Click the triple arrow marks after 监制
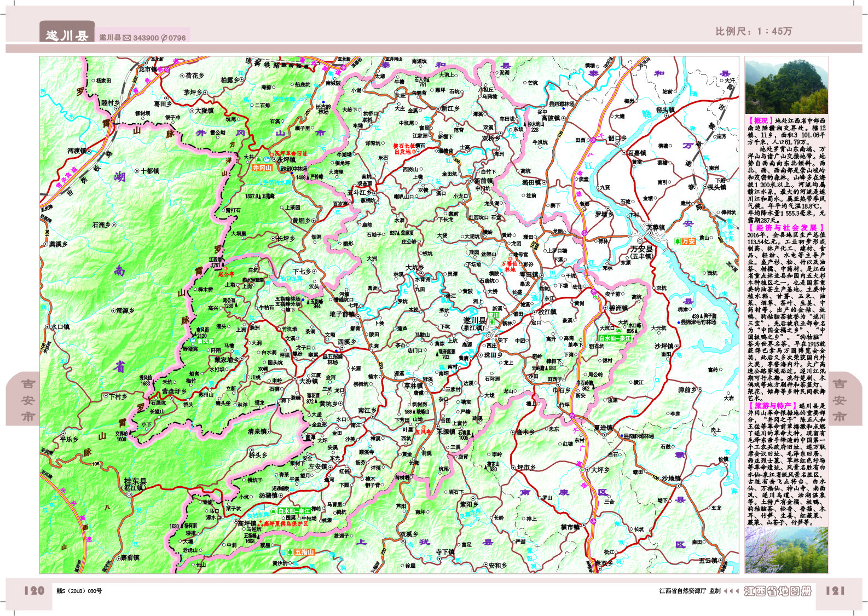The width and height of the screenshot is (868, 616). pos(731,591)
